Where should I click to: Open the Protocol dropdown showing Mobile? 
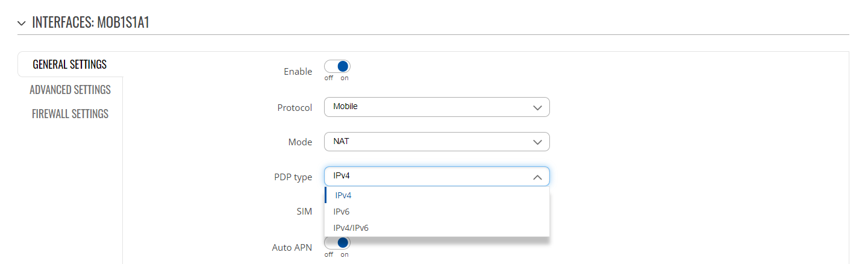click(437, 107)
